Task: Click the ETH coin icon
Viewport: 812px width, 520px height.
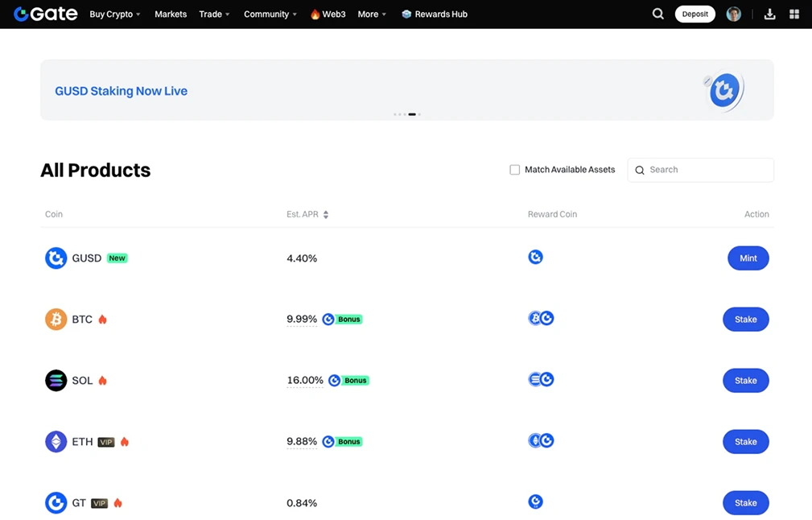Action: 56,441
